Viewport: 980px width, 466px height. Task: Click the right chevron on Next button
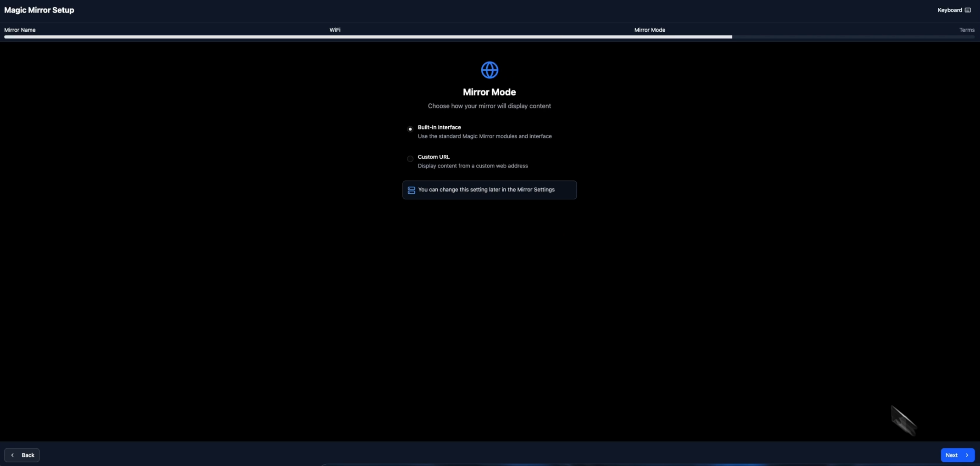click(967, 455)
